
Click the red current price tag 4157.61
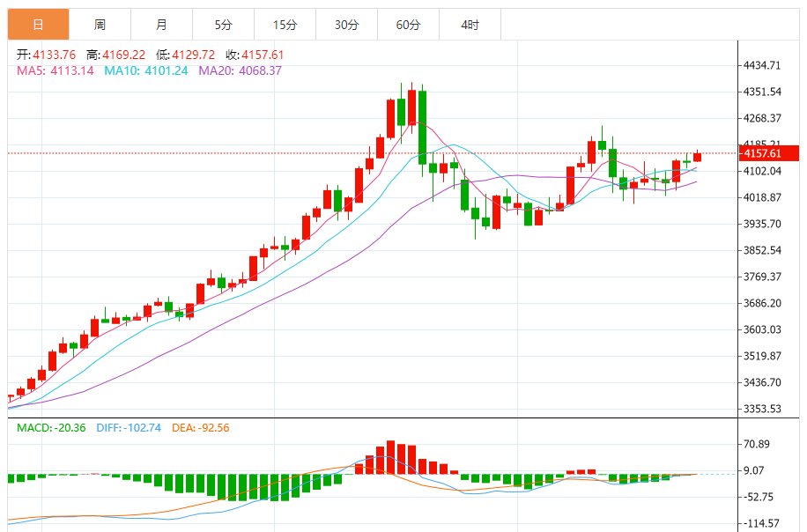(x=769, y=153)
